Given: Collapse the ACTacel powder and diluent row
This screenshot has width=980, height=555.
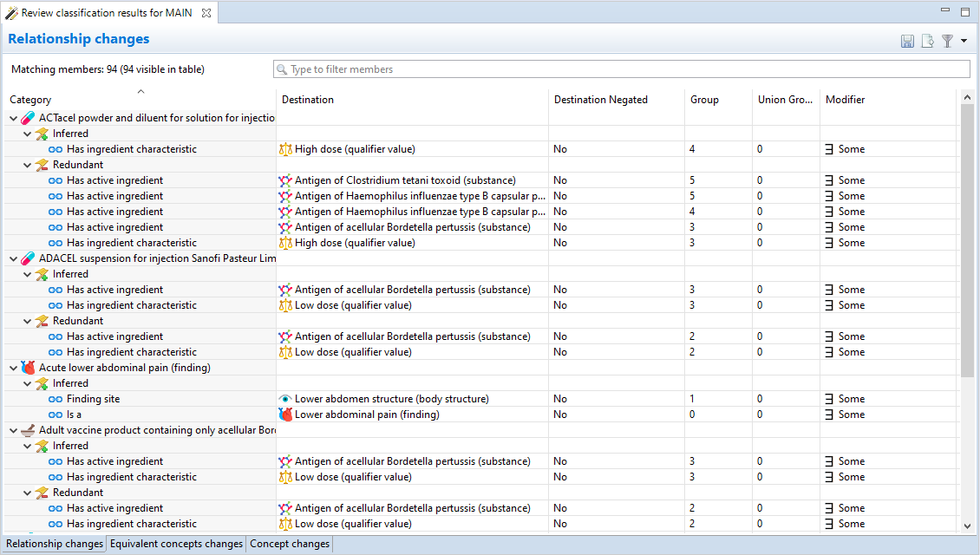Looking at the screenshot, I should (13, 118).
